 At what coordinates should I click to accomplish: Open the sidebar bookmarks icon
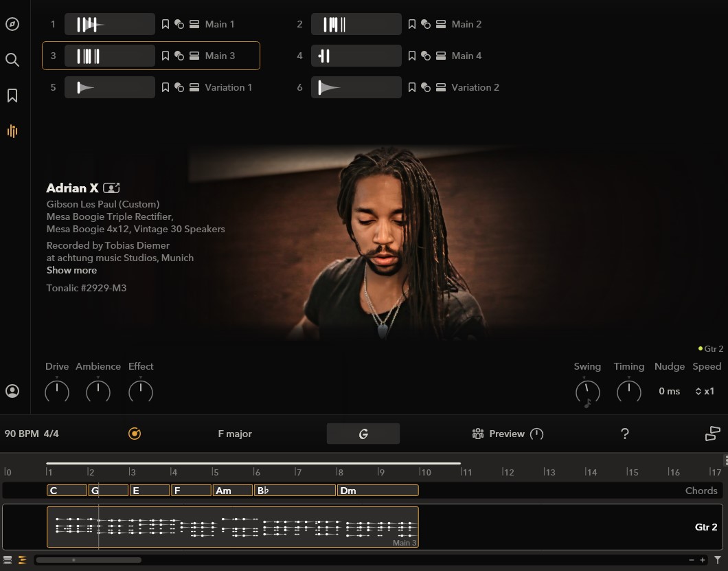coord(12,96)
